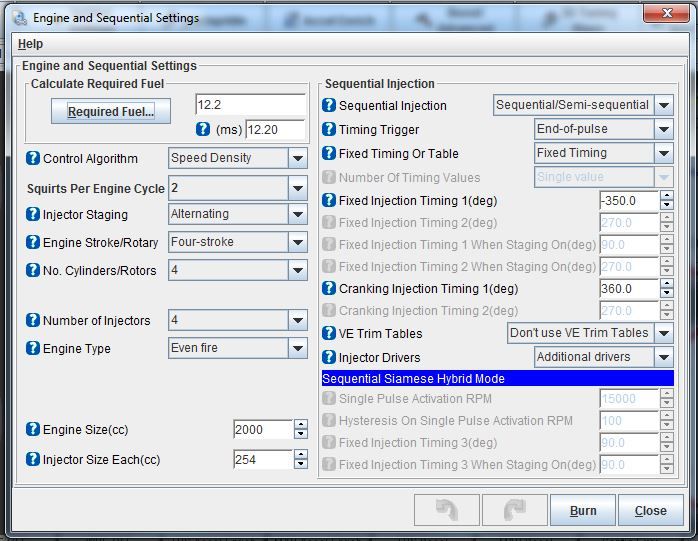Close the settings dialog with Close button
698x541 pixels.
click(x=650, y=510)
